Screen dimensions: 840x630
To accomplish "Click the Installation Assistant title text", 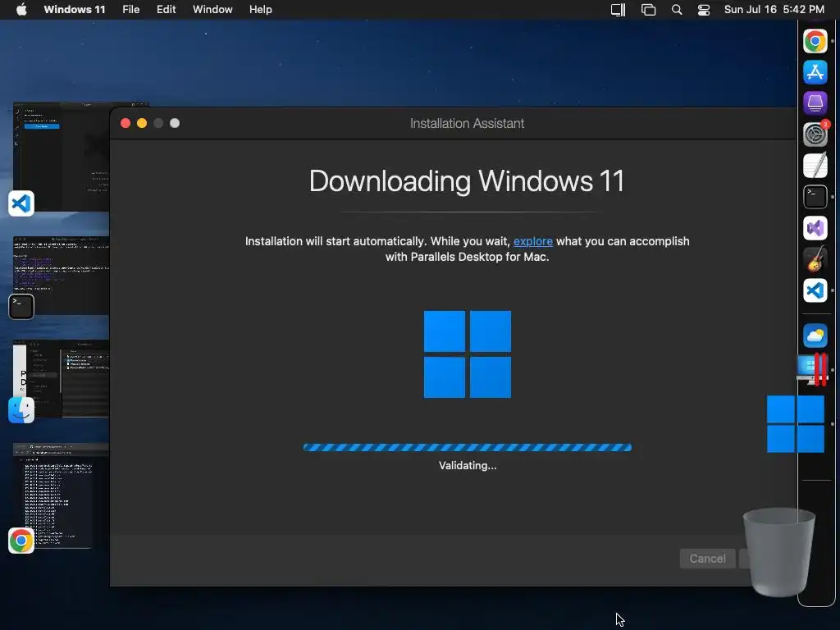I will tap(467, 124).
